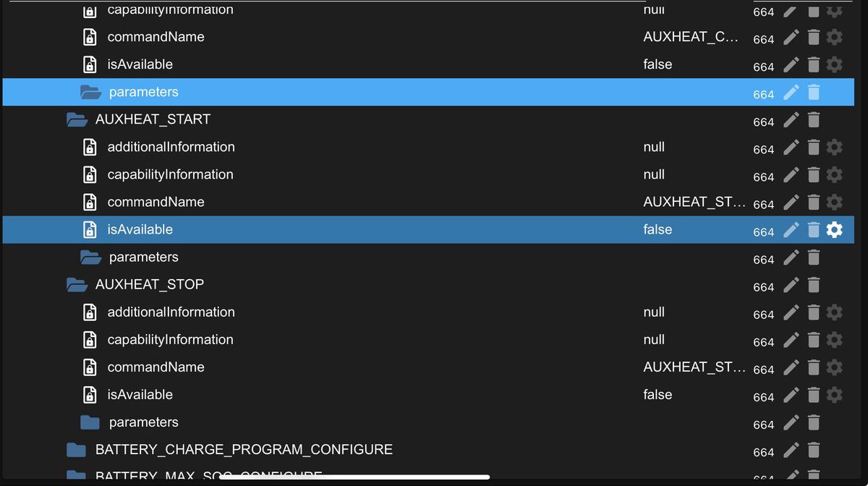Screen dimensions: 868x486
Task: Open gear settings for AUXHEAT_START isAvailable
Action: [834, 230]
